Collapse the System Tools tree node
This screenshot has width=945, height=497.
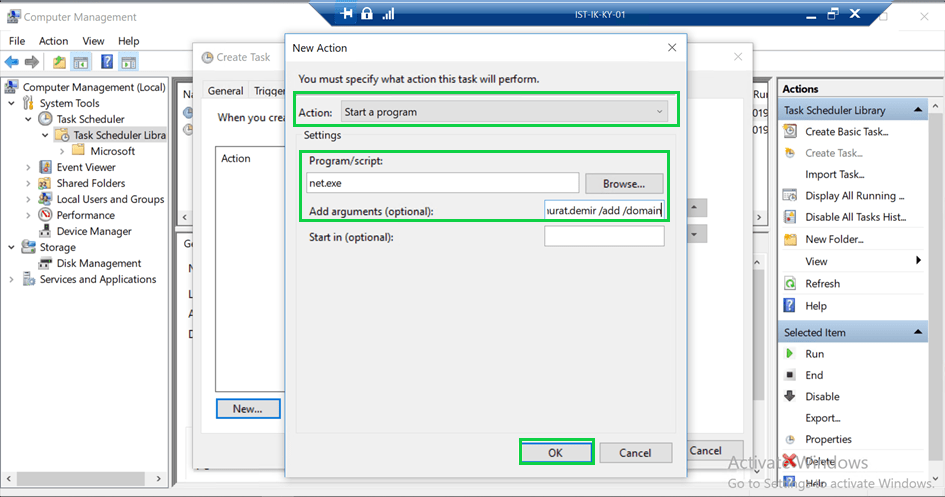[x=12, y=103]
